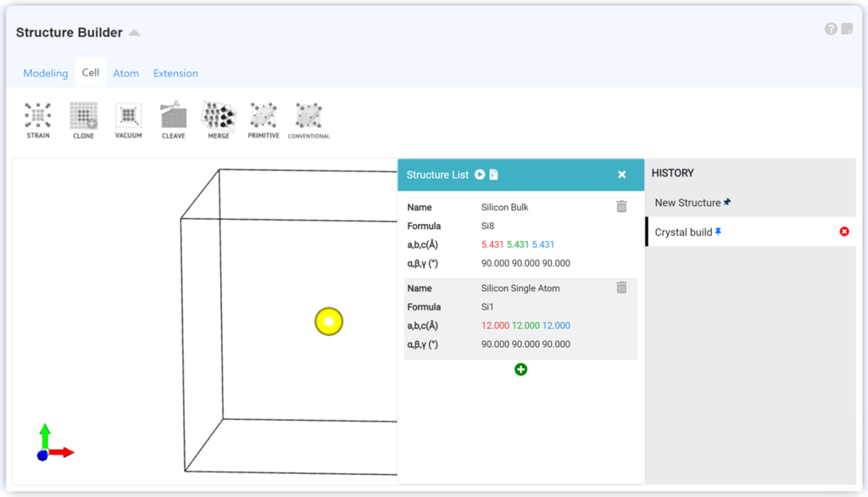This screenshot has height=497, width=868.
Task: Activate the Merge structures tool
Action: pos(219,120)
